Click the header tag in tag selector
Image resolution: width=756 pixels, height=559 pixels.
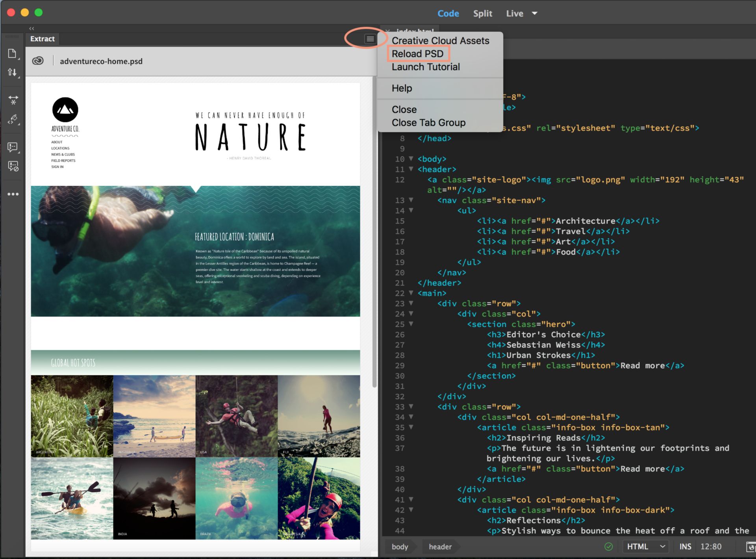tap(440, 546)
